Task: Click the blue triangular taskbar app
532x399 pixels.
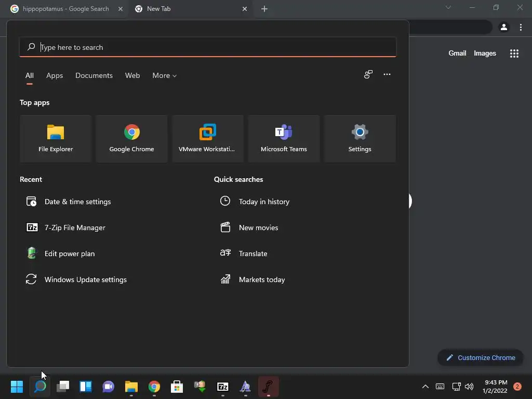Action: [245, 387]
